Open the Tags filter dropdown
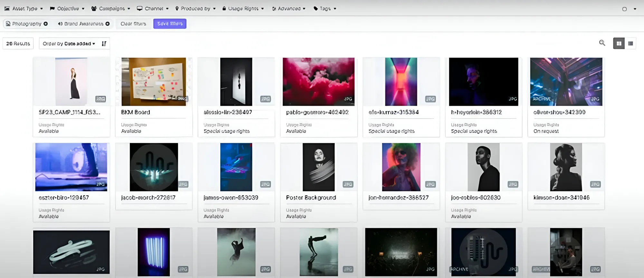Screen dimensions: 644x278 pos(325,9)
